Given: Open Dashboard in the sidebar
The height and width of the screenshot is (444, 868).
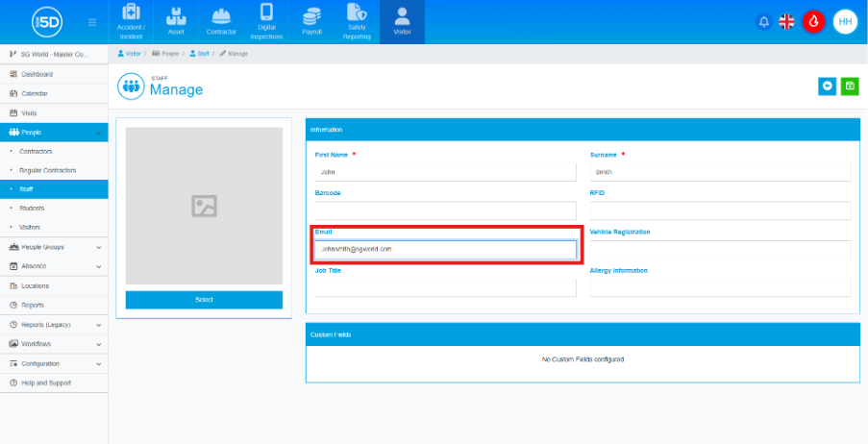Looking at the screenshot, I should point(54,74).
